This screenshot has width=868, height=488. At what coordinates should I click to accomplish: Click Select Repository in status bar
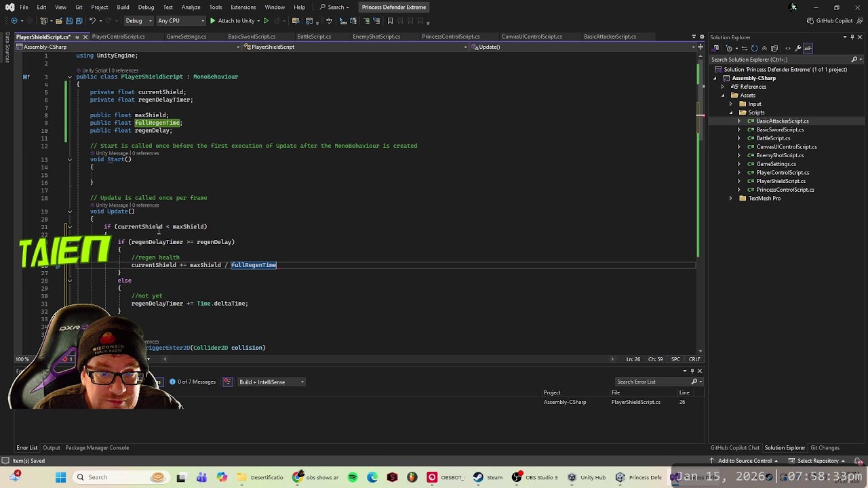(818, 461)
